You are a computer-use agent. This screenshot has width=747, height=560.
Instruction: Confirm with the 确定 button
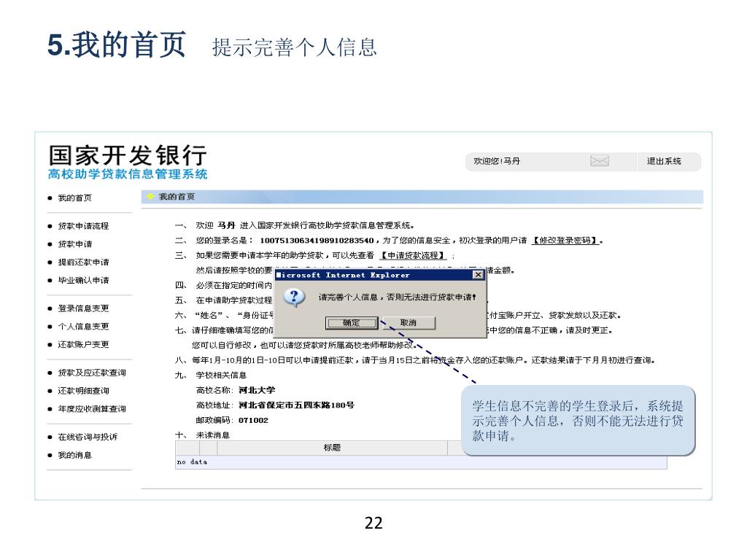click(352, 323)
